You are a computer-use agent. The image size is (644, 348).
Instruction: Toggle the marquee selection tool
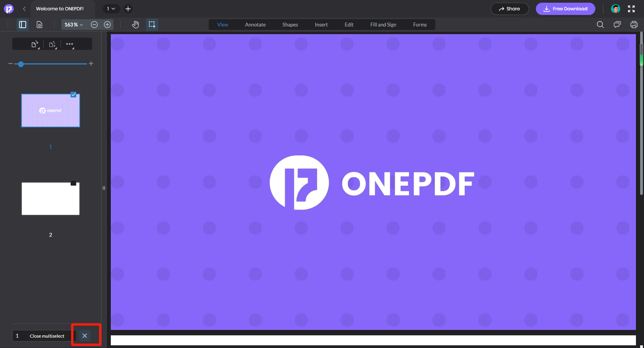point(152,25)
